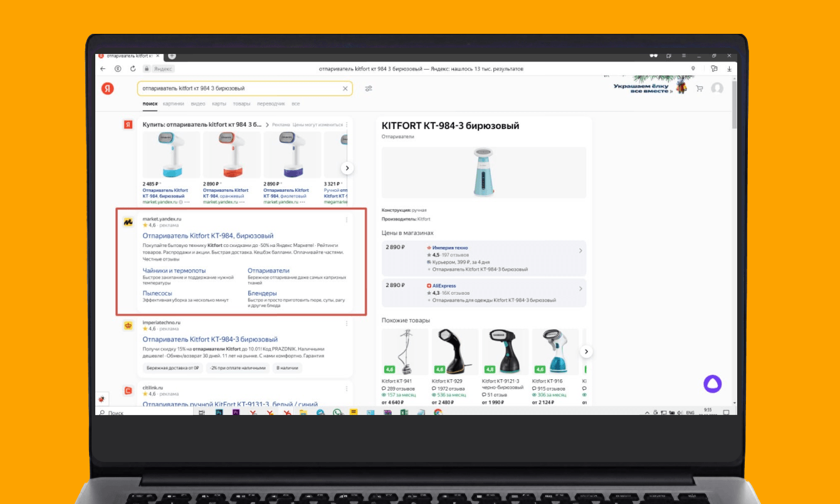Screen dimensions: 840x504
Task: Close the current browser tab
Action: tap(157, 56)
